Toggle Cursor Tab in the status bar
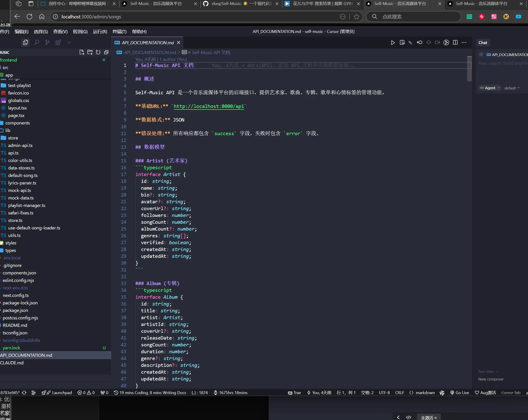The image size is (528, 420). click(511, 393)
